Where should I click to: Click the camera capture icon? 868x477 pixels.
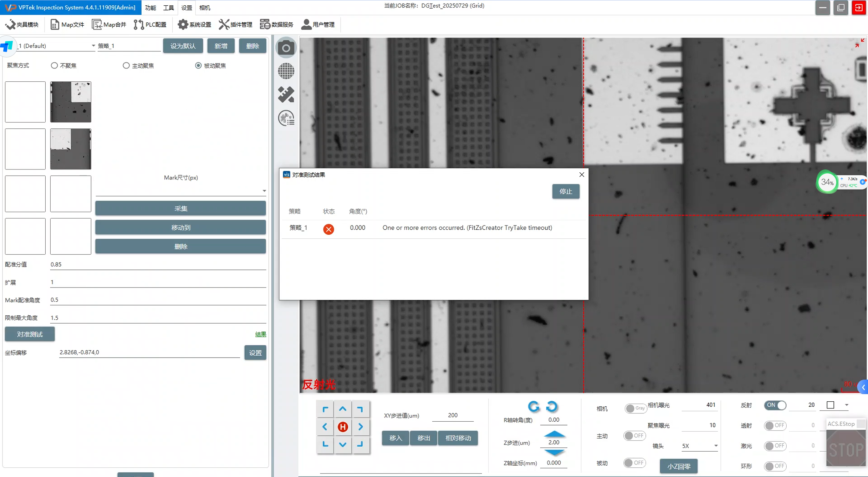coord(286,47)
